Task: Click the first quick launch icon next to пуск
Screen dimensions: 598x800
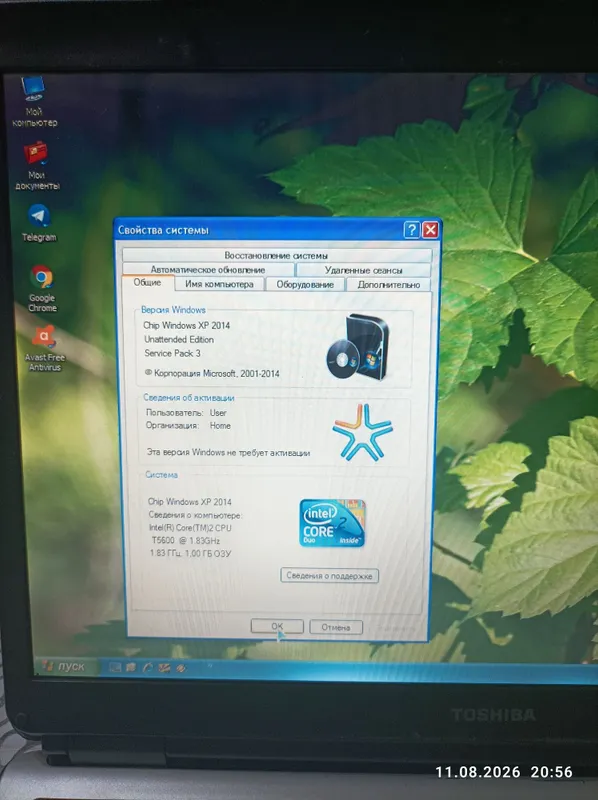Action: (x=115, y=667)
